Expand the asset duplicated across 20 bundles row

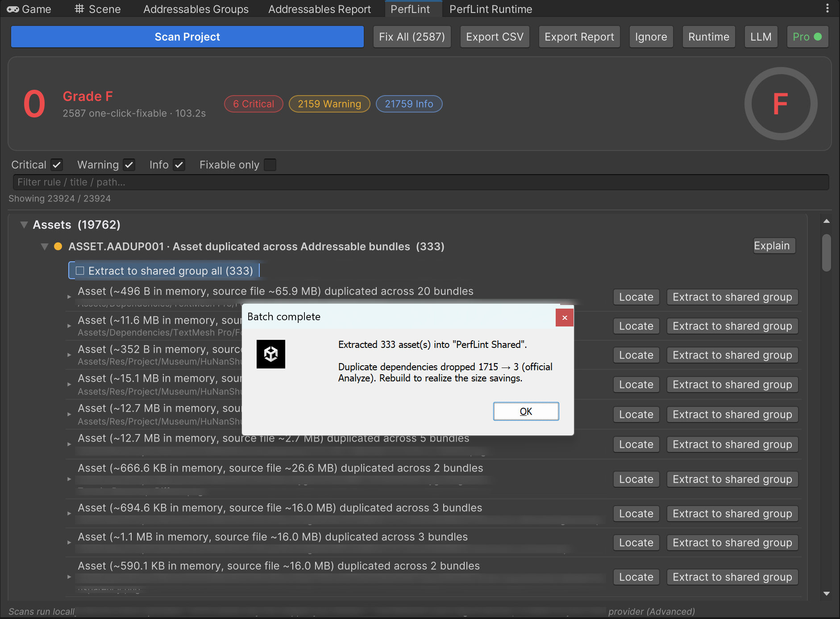(69, 297)
